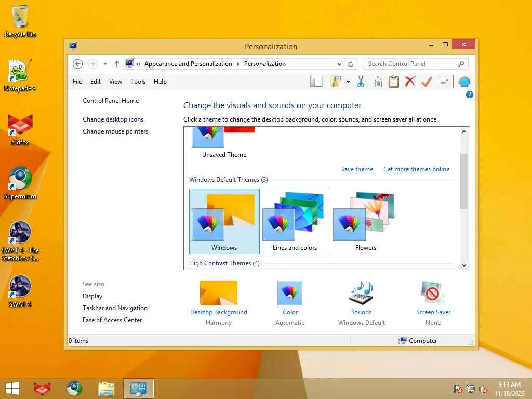Expand the breadcrumb overflow double chevron
This screenshot has width=532, height=399.
(138, 64)
